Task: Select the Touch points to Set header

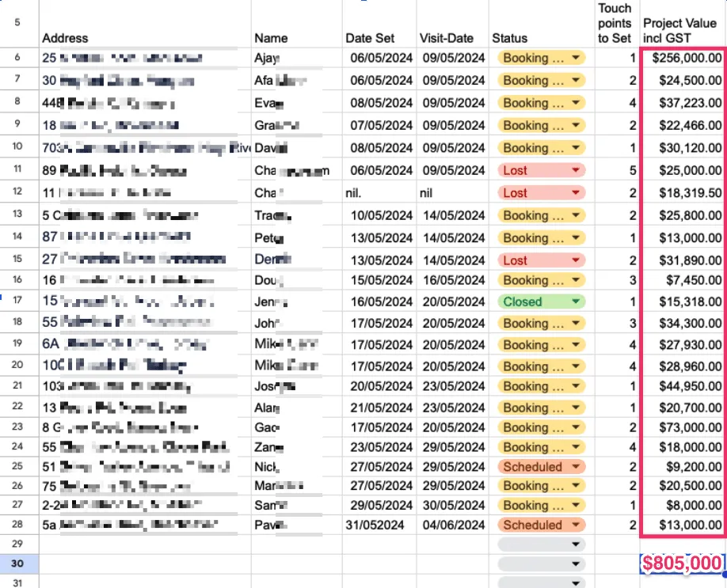Action: [617, 24]
